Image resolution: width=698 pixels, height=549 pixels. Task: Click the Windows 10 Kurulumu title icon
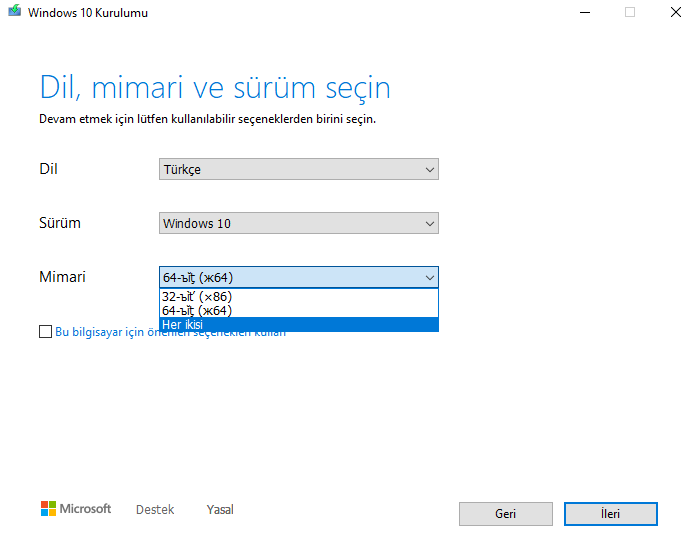tap(15, 11)
